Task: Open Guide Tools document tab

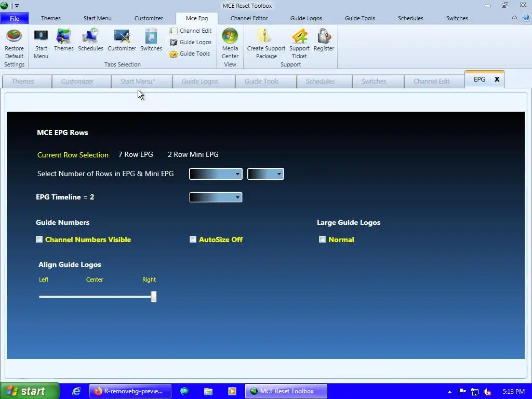Action: [x=266, y=82]
